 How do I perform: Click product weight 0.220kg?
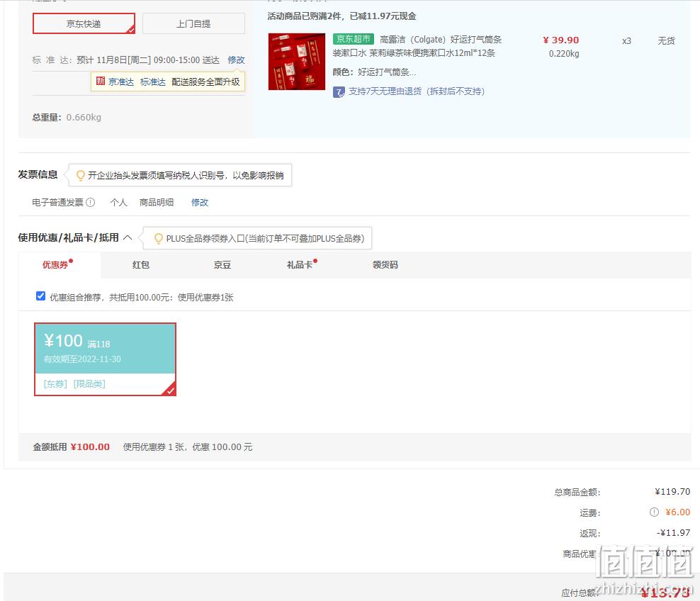click(x=564, y=54)
